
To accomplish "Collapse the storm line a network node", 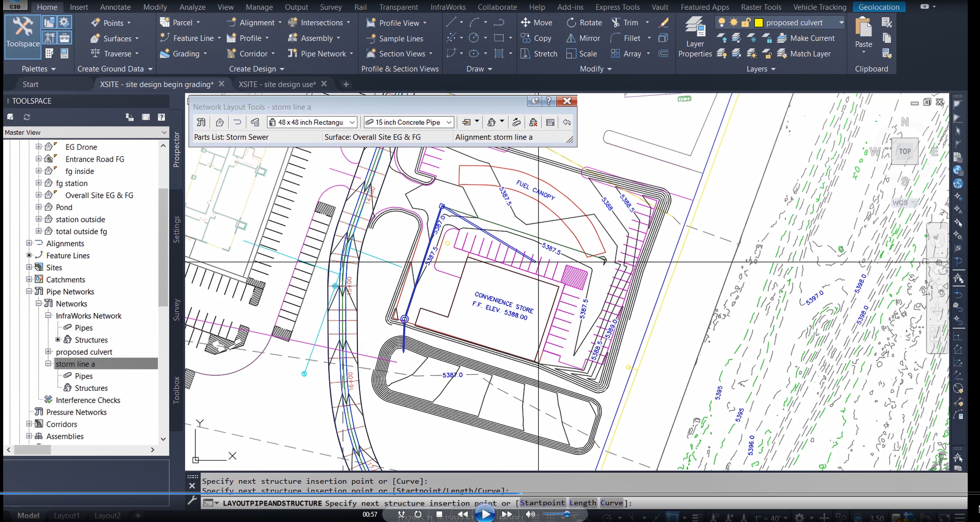I will 49,364.
